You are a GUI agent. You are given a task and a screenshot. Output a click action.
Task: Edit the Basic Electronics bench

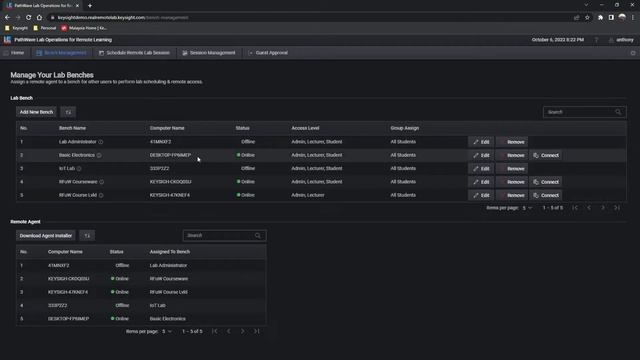coord(481,156)
